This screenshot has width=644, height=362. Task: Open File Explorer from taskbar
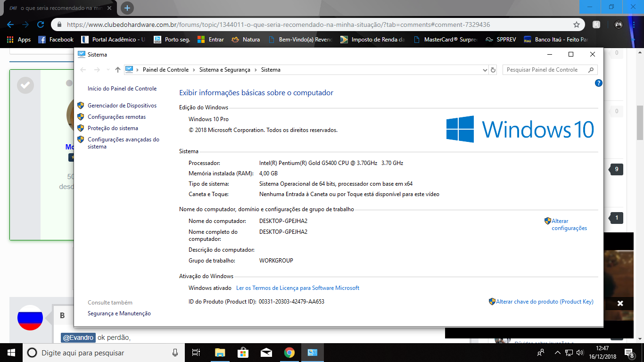tap(220, 353)
